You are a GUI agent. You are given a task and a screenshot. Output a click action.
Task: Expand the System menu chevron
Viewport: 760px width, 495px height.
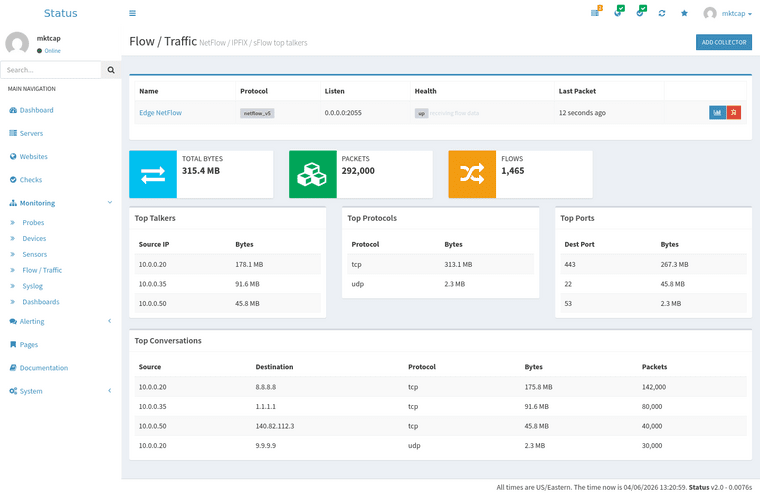(110, 390)
